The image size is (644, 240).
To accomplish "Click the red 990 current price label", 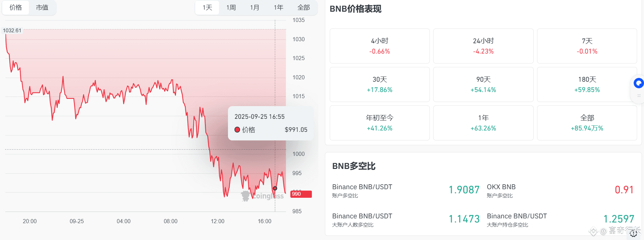I will pyautogui.click(x=301, y=194).
